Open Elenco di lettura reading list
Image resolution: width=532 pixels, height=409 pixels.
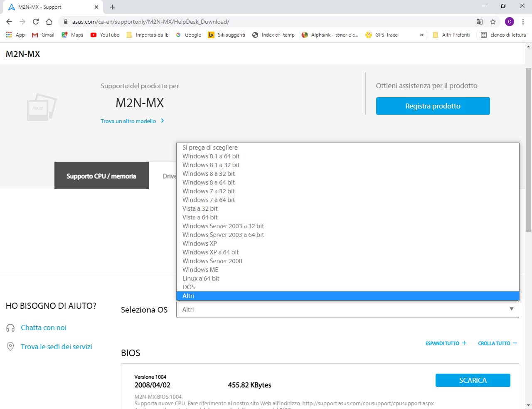pos(503,35)
